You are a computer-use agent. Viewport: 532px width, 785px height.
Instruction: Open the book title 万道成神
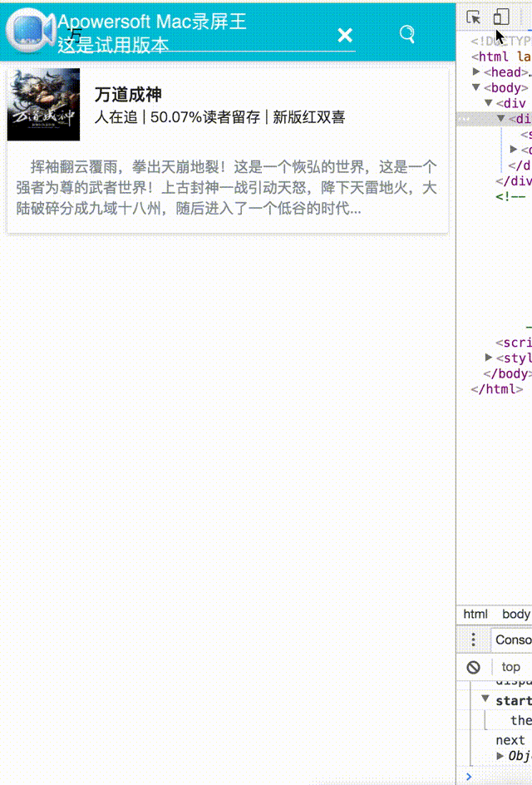128,95
